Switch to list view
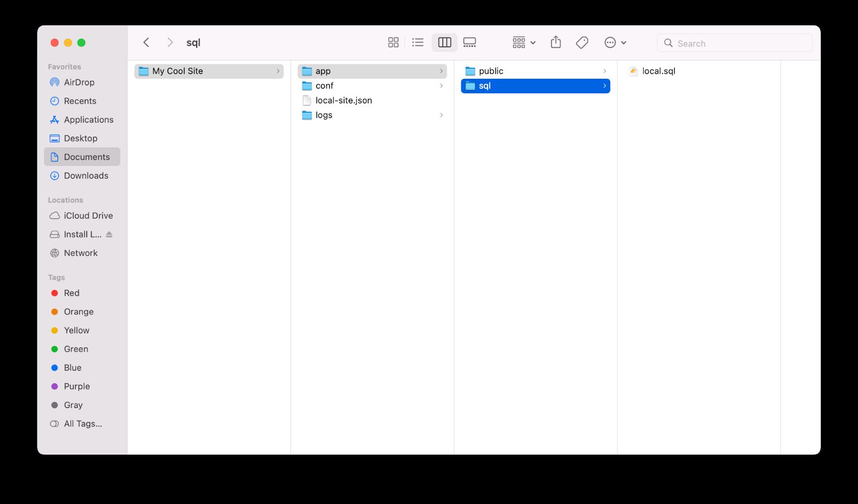The image size is (858, 504). click(418, 42)
